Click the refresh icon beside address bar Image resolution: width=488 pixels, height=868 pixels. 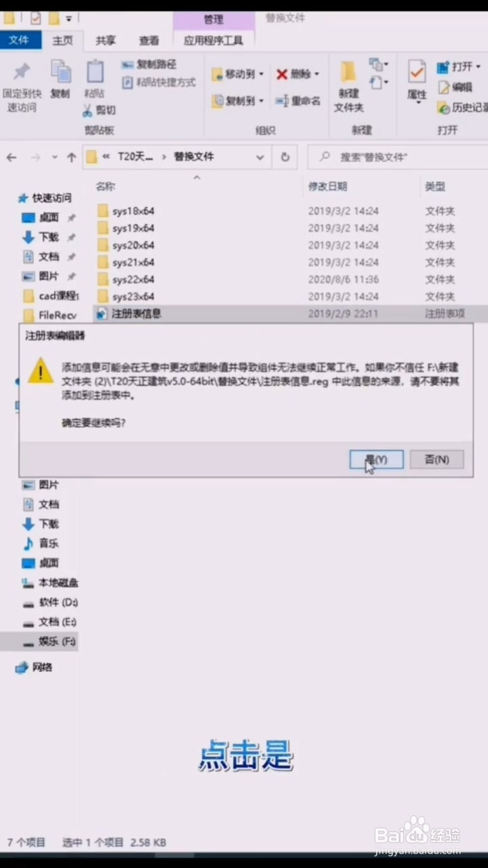pyautogui.click(x=285, y=157)
